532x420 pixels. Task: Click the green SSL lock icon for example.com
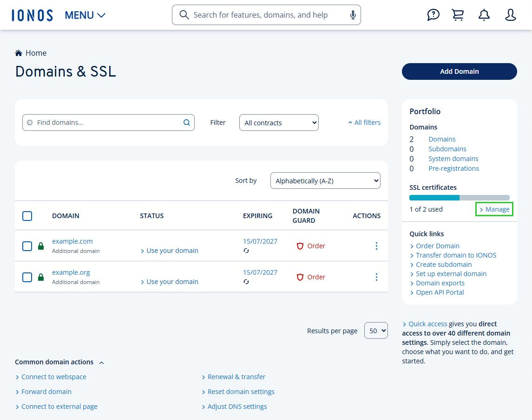coord(41,246)
